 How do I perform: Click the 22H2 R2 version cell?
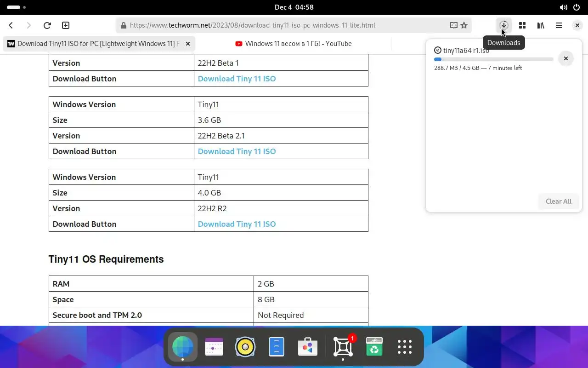(281, 208)
